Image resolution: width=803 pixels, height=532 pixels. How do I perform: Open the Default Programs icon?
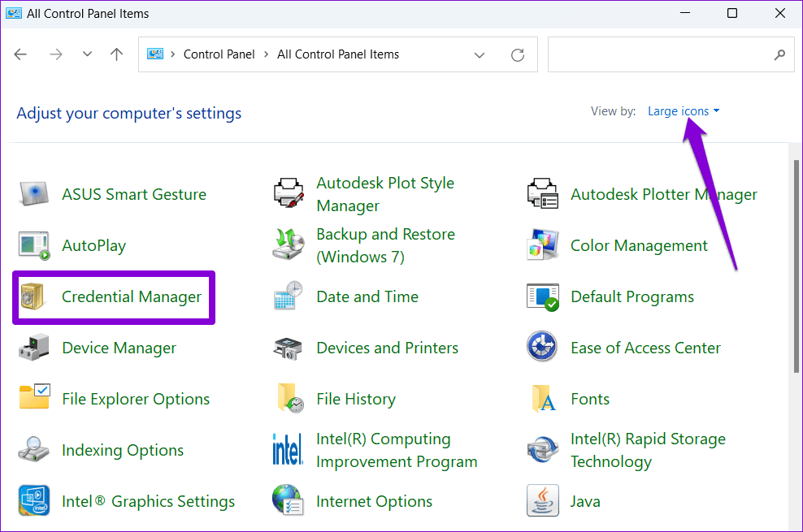pyautogui.click(x=542, y=296)
